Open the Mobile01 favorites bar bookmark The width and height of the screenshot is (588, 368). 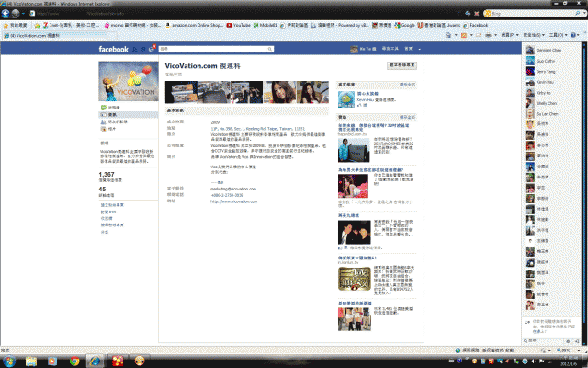[266, 25]
